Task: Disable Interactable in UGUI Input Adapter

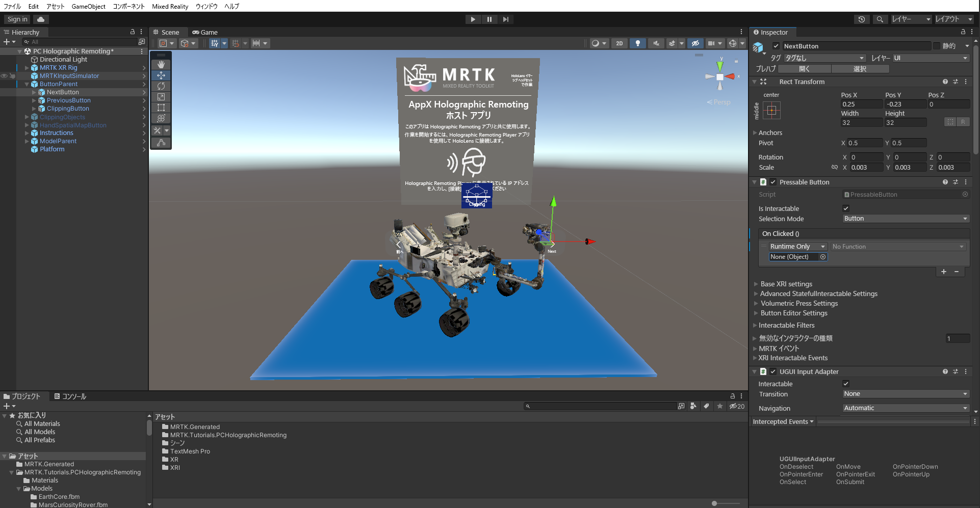Action: pyautogui.click(x=845, y=383)
